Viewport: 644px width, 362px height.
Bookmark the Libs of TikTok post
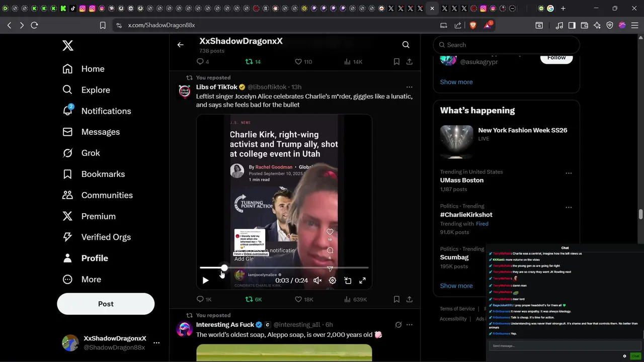[x=396, y=299]
